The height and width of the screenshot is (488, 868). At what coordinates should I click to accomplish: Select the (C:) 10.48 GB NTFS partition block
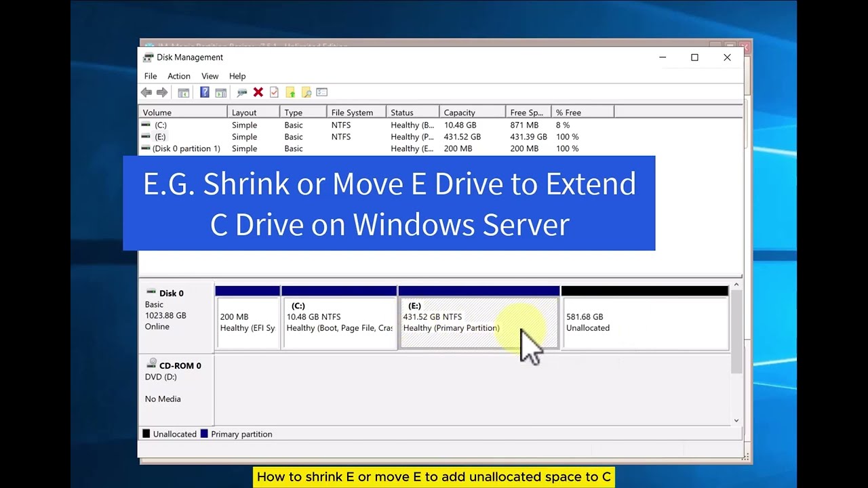tap(339, 318)
